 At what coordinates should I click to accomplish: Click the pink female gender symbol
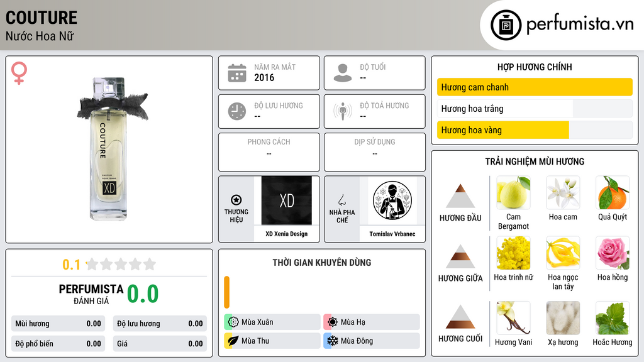[19, 73]
